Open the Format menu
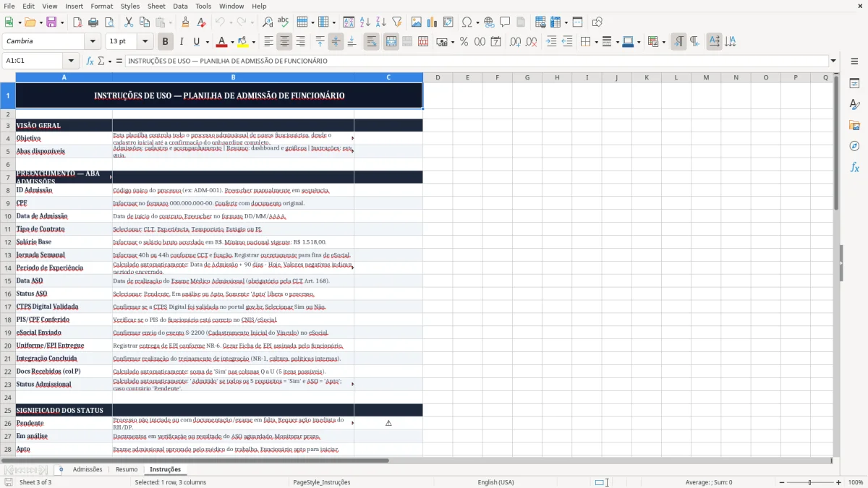Viewport: 868px width, 488px height. (x=101, y=6)
